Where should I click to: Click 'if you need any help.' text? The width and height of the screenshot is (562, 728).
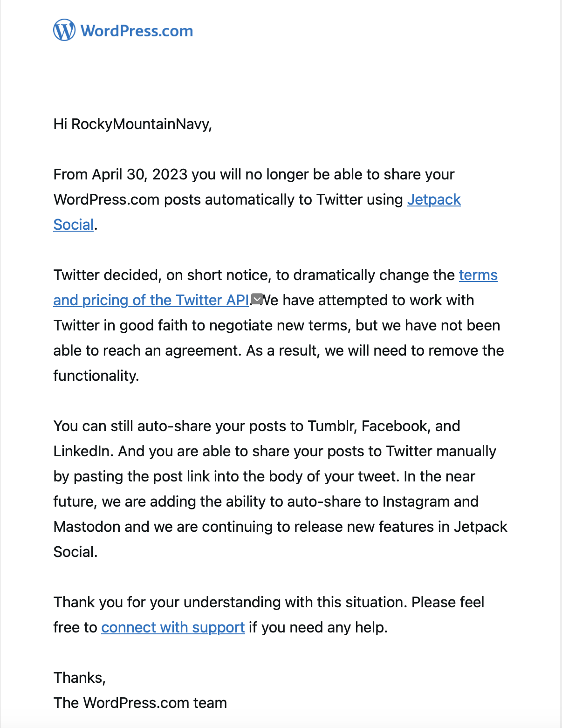[318, 627]
